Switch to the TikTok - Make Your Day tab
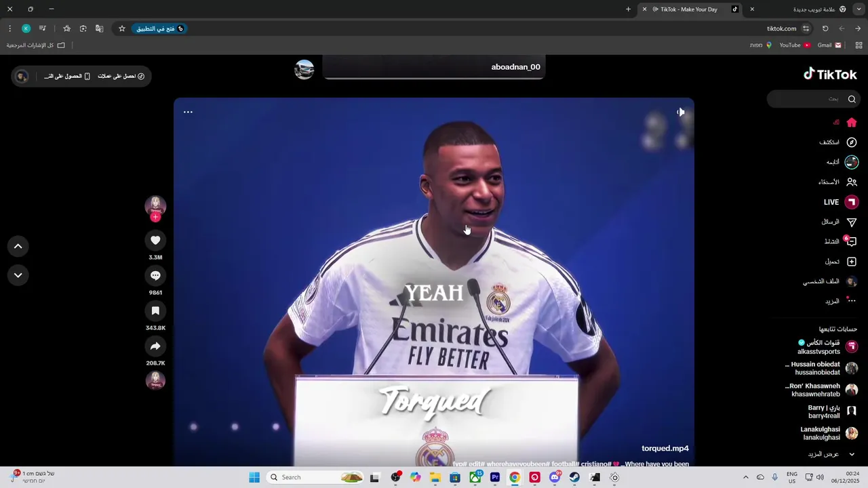Image resolution: width=868 pixels, height=488 pixels. (x=692, y=9)
